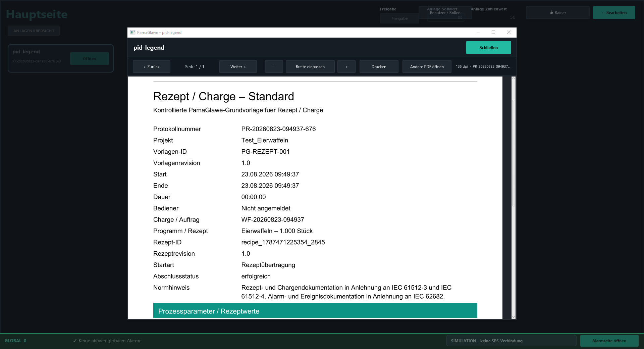The width and height of the screenshot is (644, 349).
Task: Maximize the PamaGlawe pid-legend window
Action: click(493, 33)
